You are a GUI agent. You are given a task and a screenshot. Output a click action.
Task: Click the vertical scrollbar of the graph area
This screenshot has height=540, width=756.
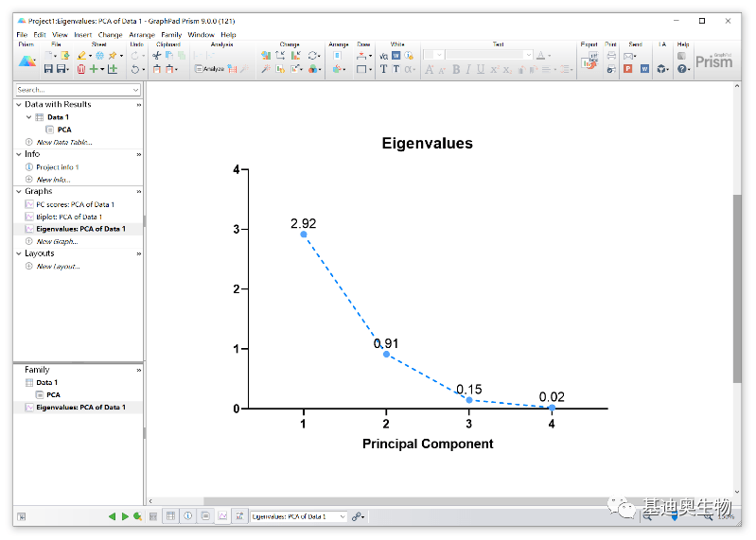tap(737, 284)
